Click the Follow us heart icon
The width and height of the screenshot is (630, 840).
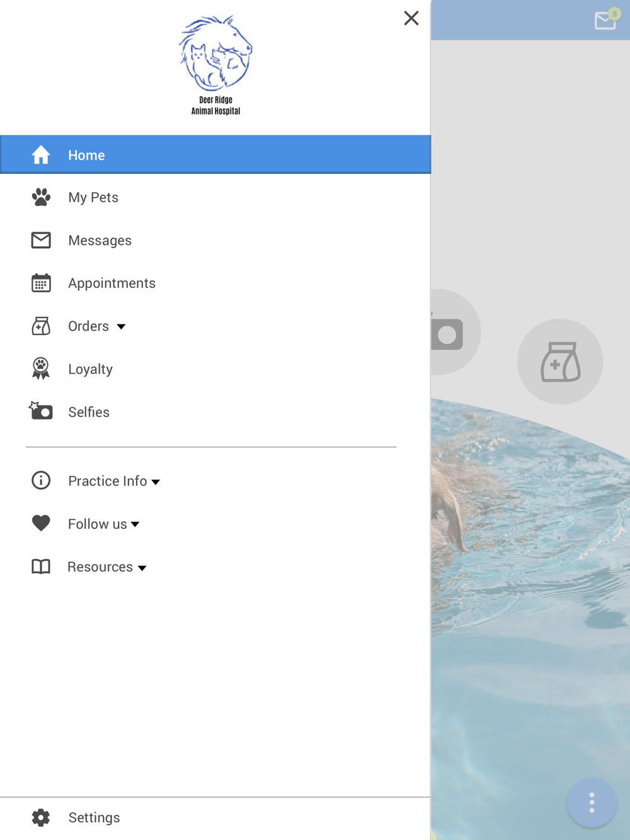(x=41, y=523)
